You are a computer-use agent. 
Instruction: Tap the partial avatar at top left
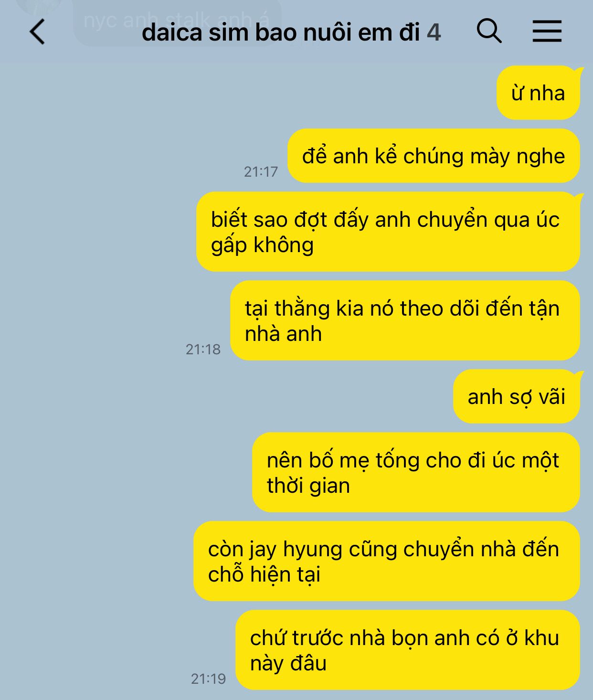pyautogui.click(x=38, y=6)
